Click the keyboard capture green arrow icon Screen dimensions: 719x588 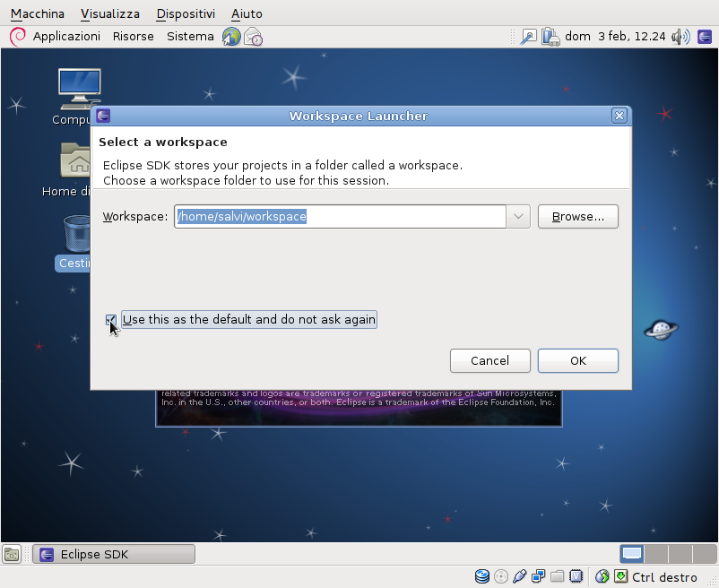click(x=620, y=576)
